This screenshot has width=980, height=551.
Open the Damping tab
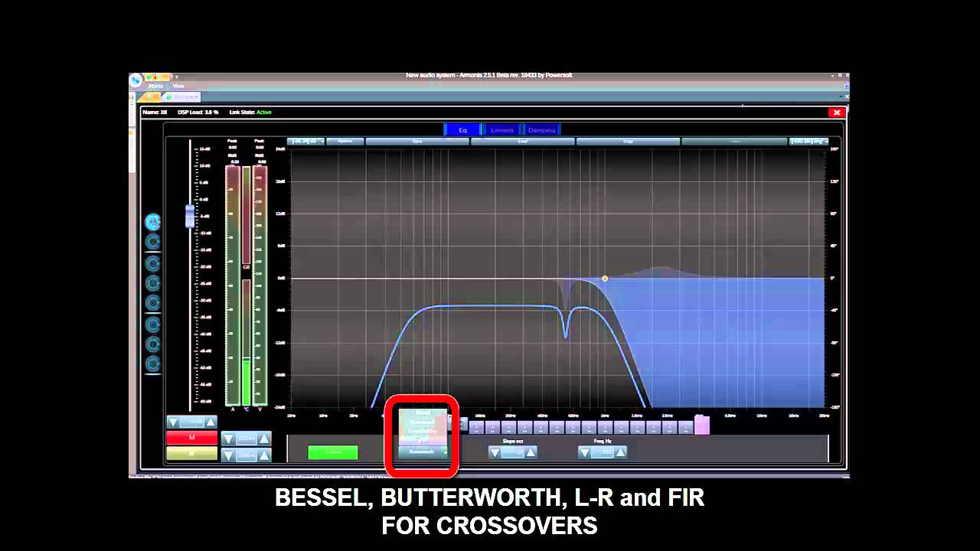(x=542, y=130)
